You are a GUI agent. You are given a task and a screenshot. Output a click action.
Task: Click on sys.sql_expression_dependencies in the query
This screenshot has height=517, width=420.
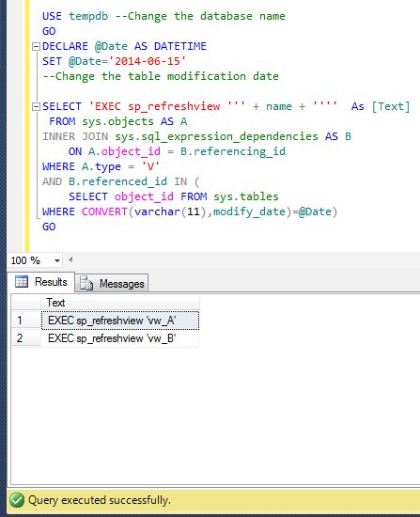(217, 136)
